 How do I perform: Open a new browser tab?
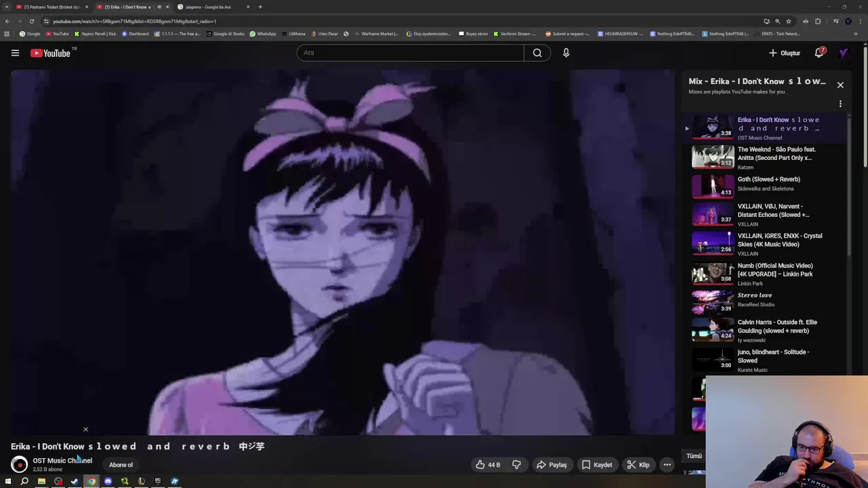(260, 7)
